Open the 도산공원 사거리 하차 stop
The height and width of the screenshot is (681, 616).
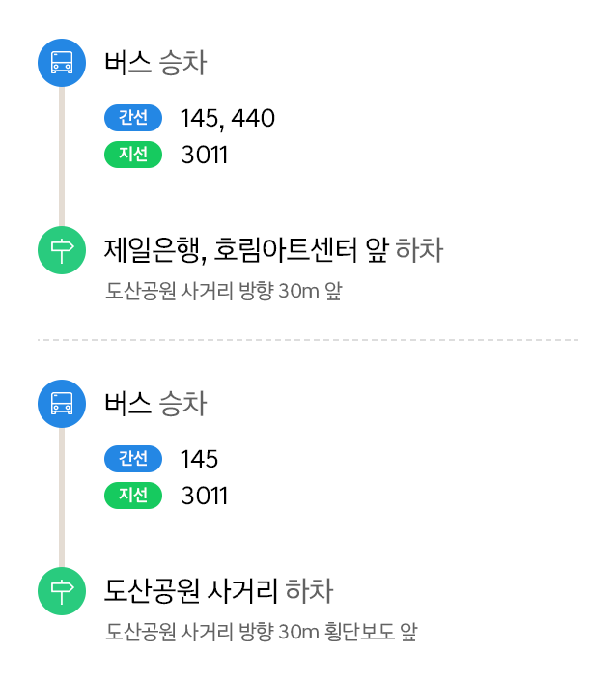[x=219, y=591]
